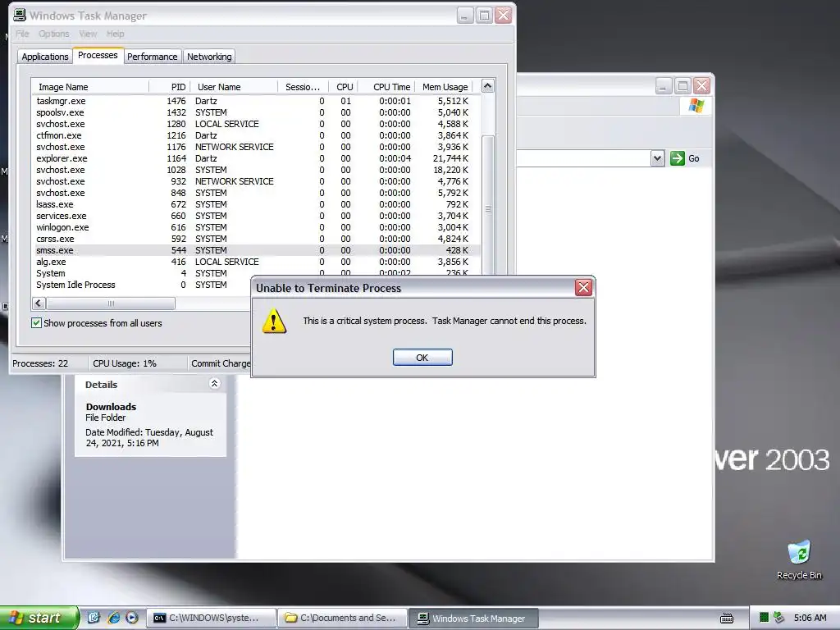The height and width of the screenshot is (630, 840).
Task: Open the File menu in Task Manager
Action: coord(22,34)
